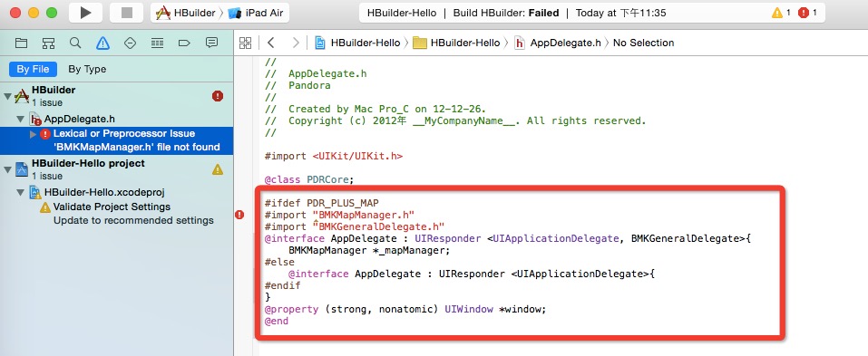The width and height of the screenshot is (868, 356).
Task: Choose iPad Air destination
Action: [x=256, y=13]
